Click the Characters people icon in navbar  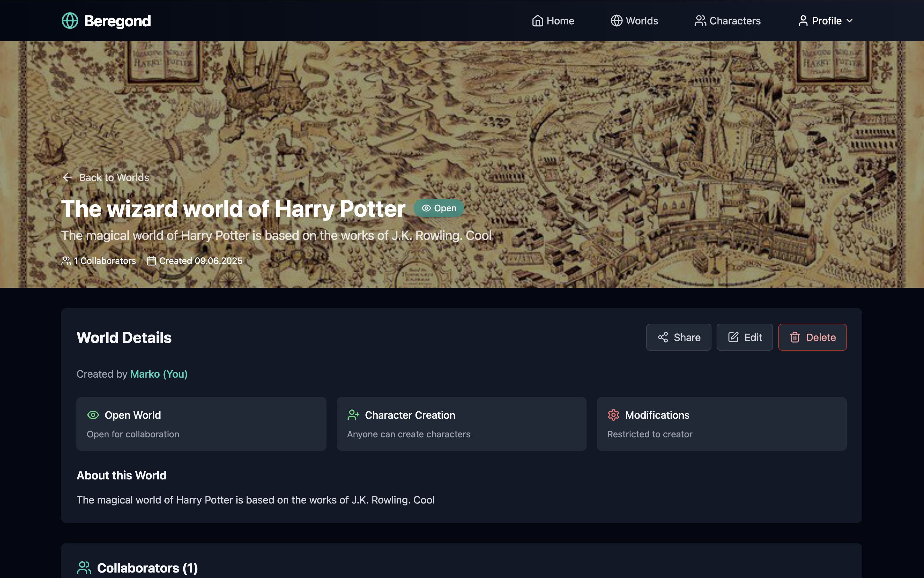point(700,21)
